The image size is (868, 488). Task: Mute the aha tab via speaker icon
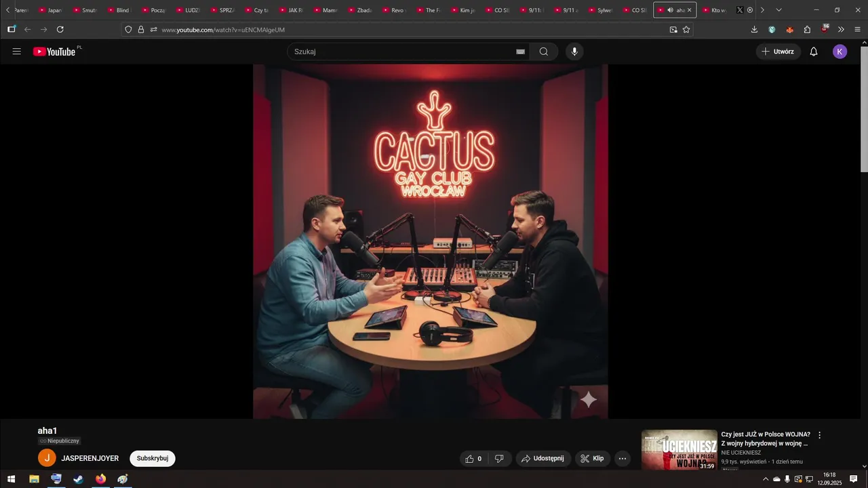click(670, 10)
